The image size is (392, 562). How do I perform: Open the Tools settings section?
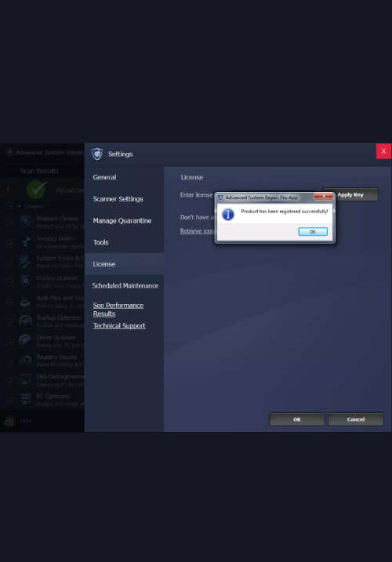[x=101, y=242]
